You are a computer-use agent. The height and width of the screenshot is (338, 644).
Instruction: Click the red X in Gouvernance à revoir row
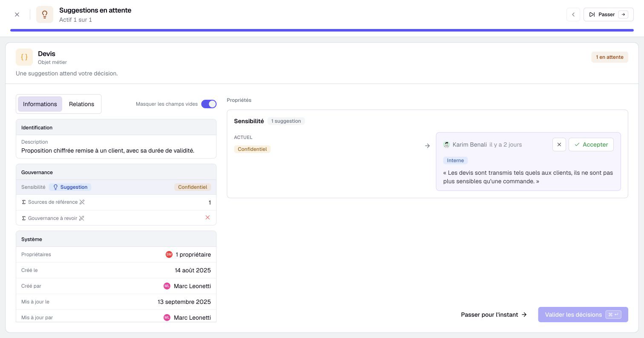click(207, 217)
